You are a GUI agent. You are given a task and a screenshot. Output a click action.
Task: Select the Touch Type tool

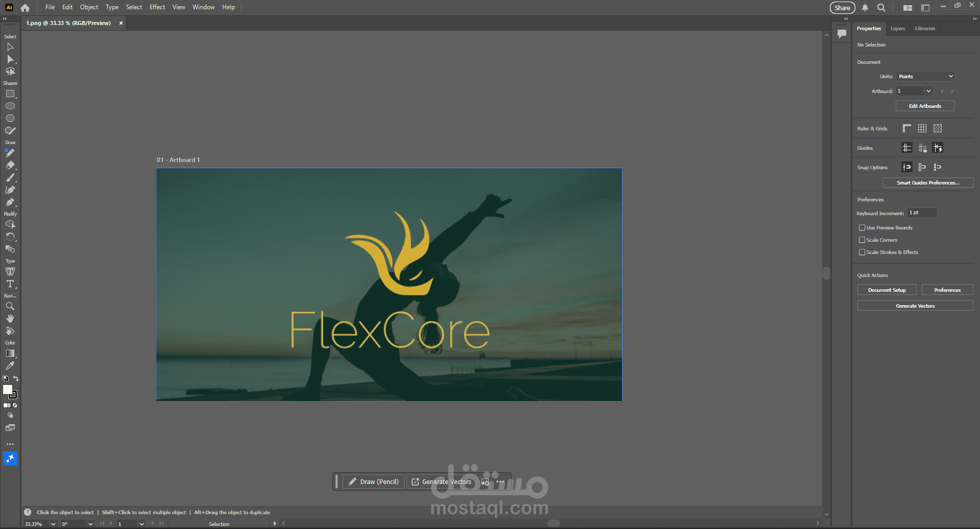(10, 271)
